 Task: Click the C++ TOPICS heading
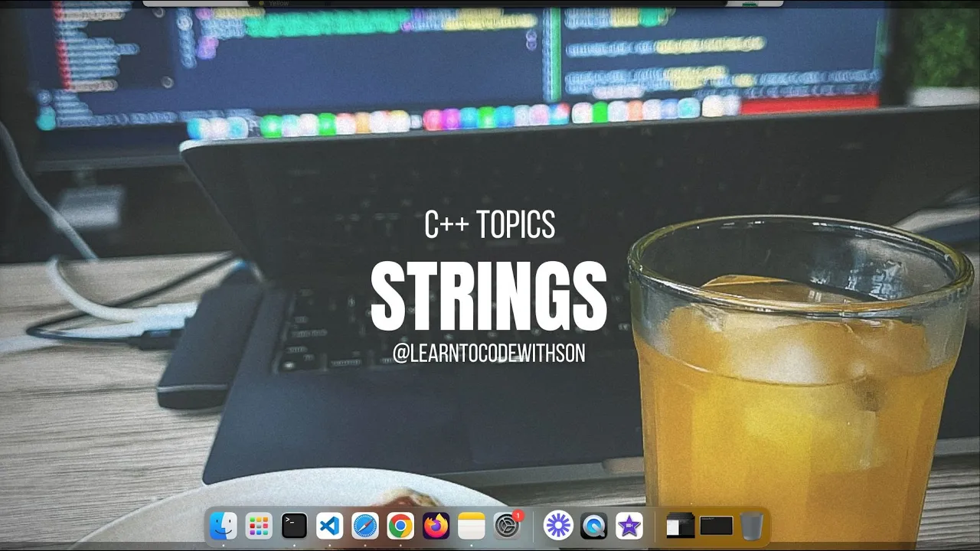click(490, 224)
